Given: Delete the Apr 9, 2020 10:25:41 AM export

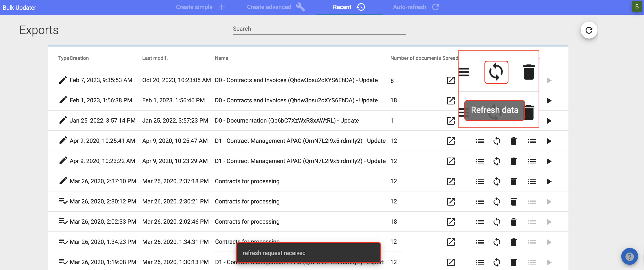Looking at the screenshot, I should [514, 141].
